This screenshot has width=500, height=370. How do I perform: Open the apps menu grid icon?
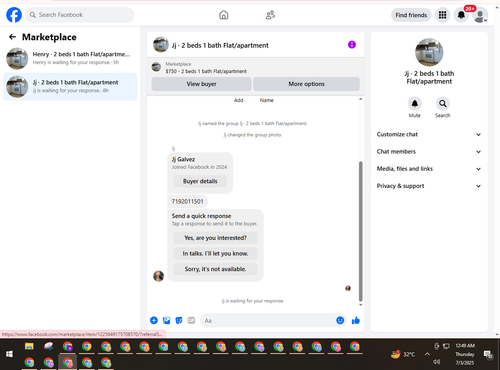(x=442, y=15)
